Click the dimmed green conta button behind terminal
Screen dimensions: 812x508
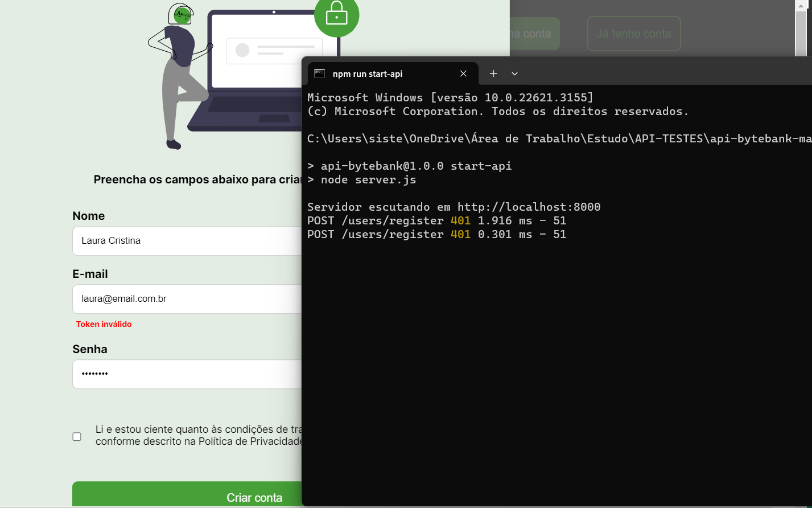[535, 34]
